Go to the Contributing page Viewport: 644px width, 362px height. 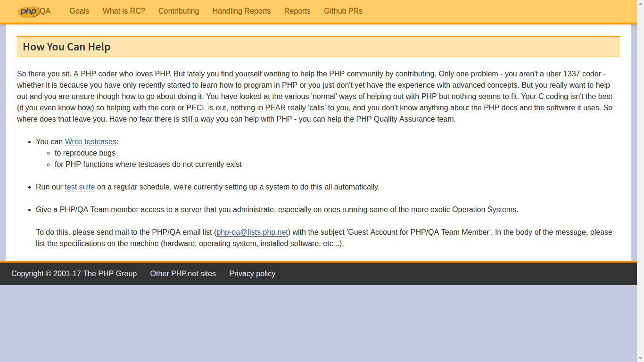tap(179, 11)
